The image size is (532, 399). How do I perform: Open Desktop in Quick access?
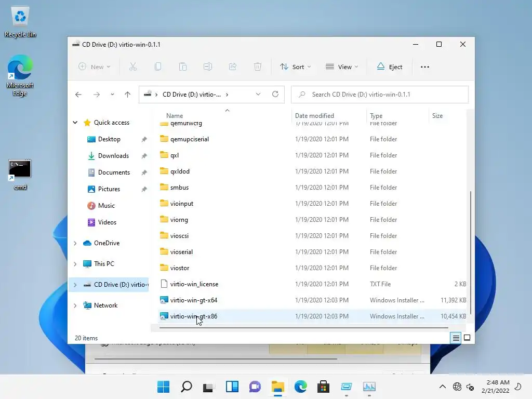(109, 139)
